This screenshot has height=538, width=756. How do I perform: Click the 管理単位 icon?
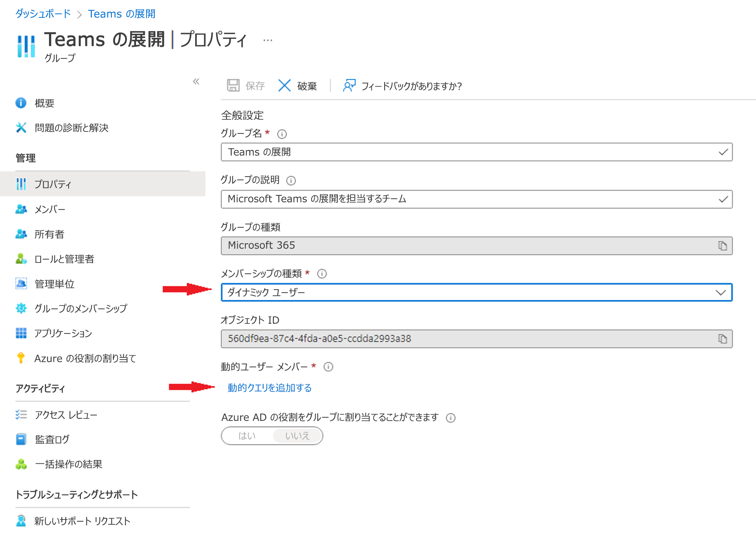click(21, 284)
